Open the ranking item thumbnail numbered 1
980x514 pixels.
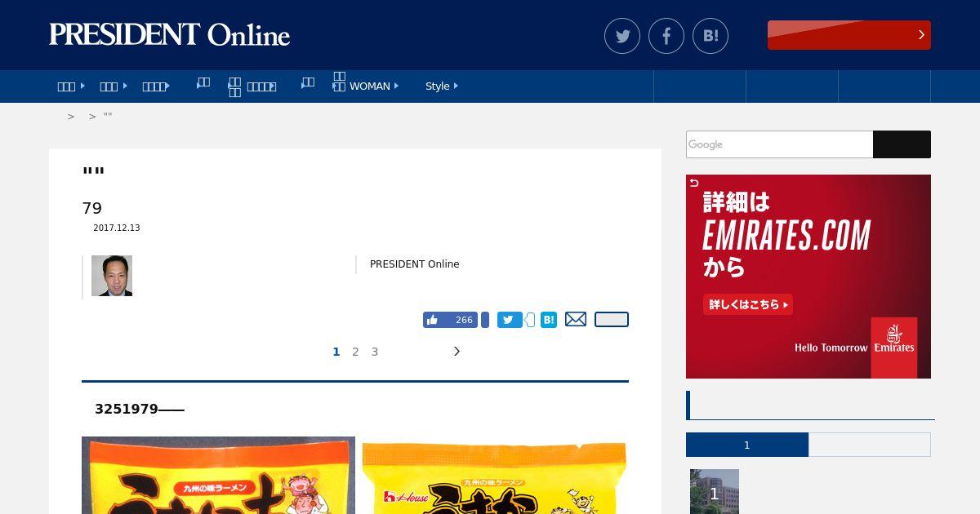click(x=715, y=491)
